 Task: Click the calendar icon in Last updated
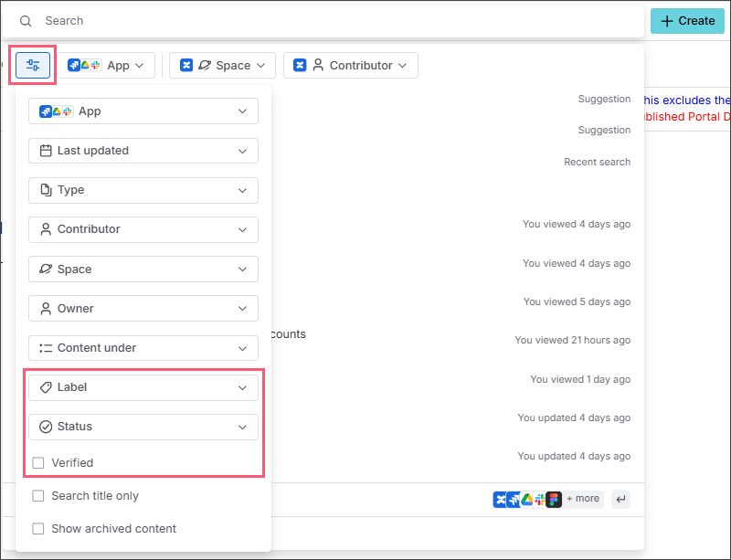coord(46,151)
